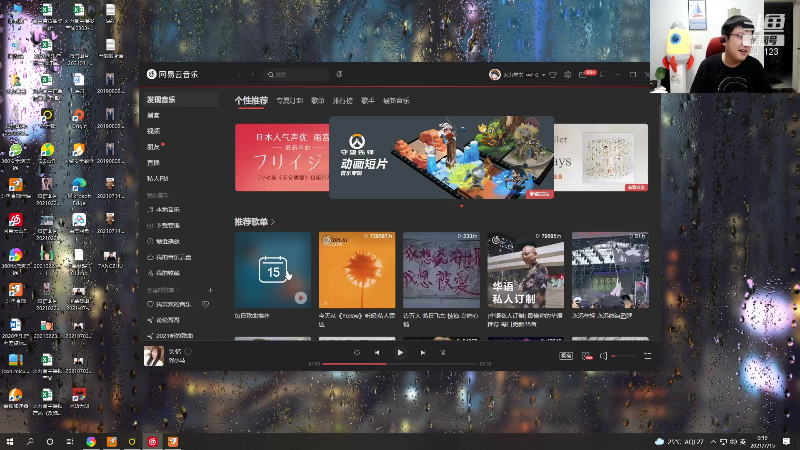Viewport: 800px width, 450px height.
Task: Click the NetEase Cloud Music logo
Action: (x=172, y=74)
